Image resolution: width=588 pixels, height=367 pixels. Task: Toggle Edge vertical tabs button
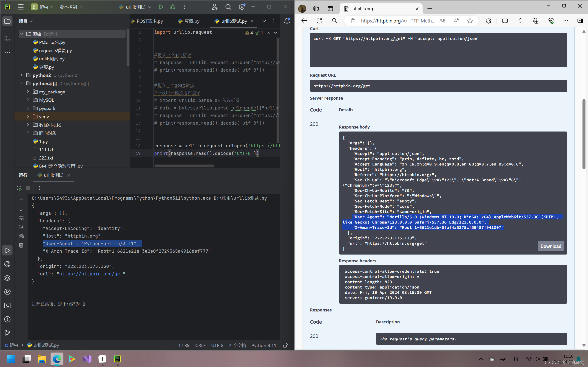[x=330, y=9]
